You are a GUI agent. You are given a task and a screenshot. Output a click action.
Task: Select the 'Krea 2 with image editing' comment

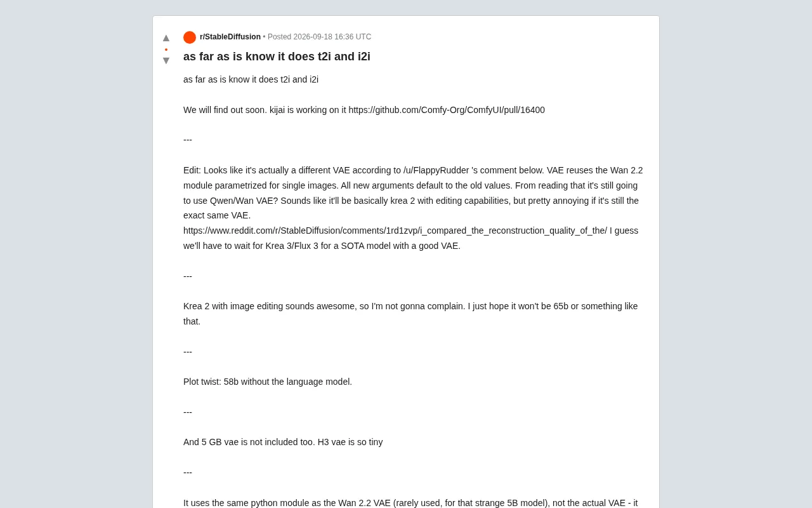411,314
